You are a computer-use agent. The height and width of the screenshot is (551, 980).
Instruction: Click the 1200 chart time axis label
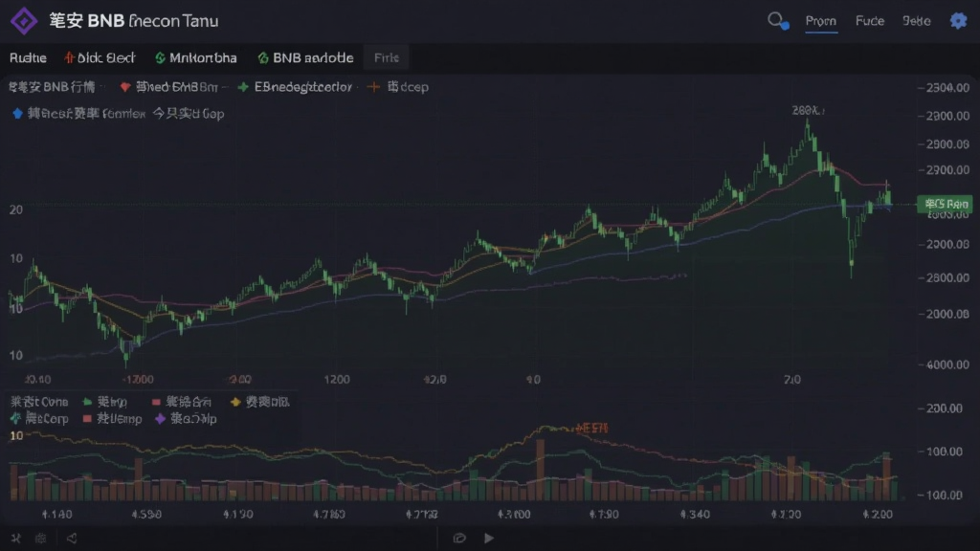coord(337,379)
